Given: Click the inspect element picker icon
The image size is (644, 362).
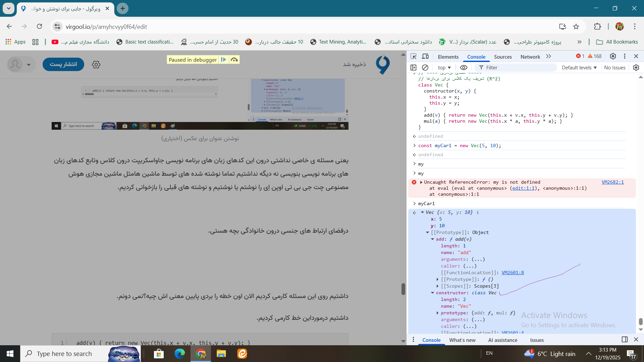Looking at the screenshot, I should pyautogui.click(x=414, y=56).
